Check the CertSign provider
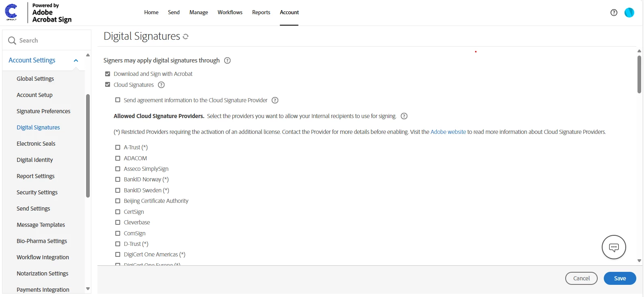644x297 pixels. (x=118, y=212)
